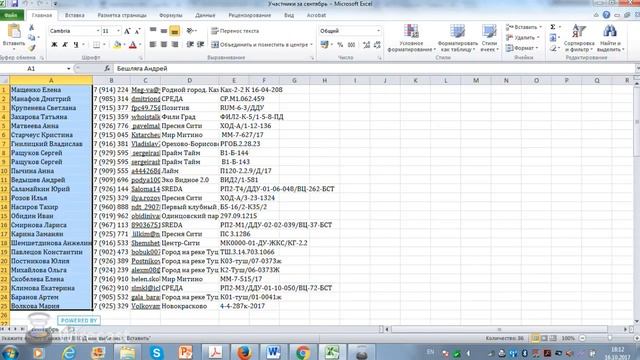This screenshot has width=640, height=360.
Task: Toggle underline Ч formatting
Action: [76, 45]
